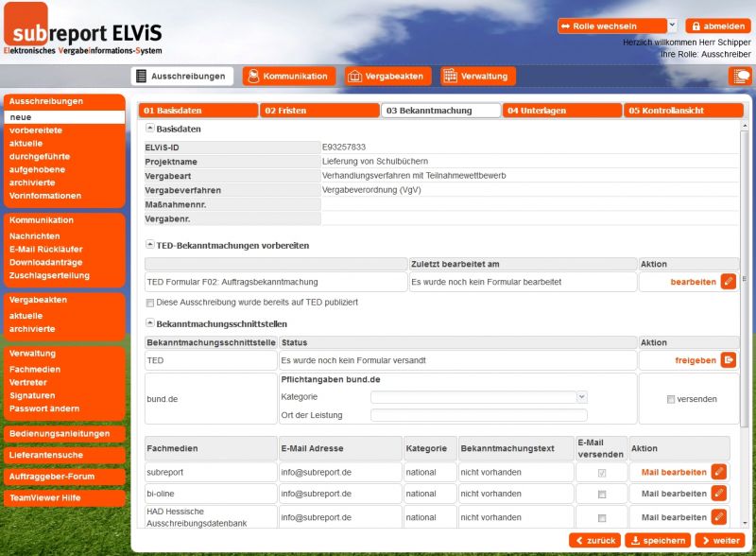The image size is (756, 556).
Task: Click the Ausschreibungen list icon in the top navigation
Action: click(x=141, y=76)
